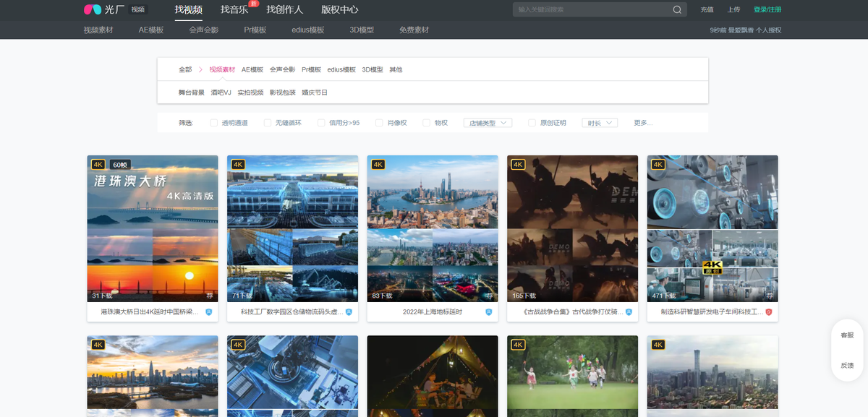This screenshot has height=417, width=868.
Task: Tick the 原创证明 checkbox
Action: pyautogui.click(x=532, y=123)
